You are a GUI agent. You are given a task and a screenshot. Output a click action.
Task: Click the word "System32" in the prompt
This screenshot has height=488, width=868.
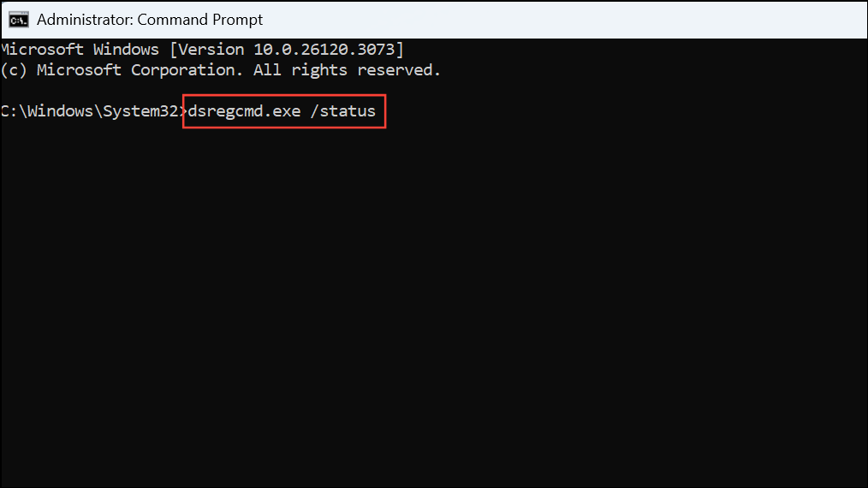pyautogui.click(x=140, y=111)
